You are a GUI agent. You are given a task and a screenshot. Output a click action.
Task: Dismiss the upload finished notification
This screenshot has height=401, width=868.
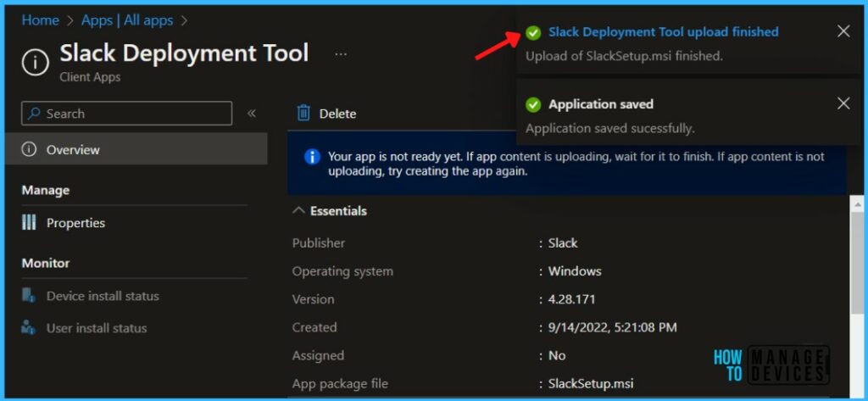(843, 31)
